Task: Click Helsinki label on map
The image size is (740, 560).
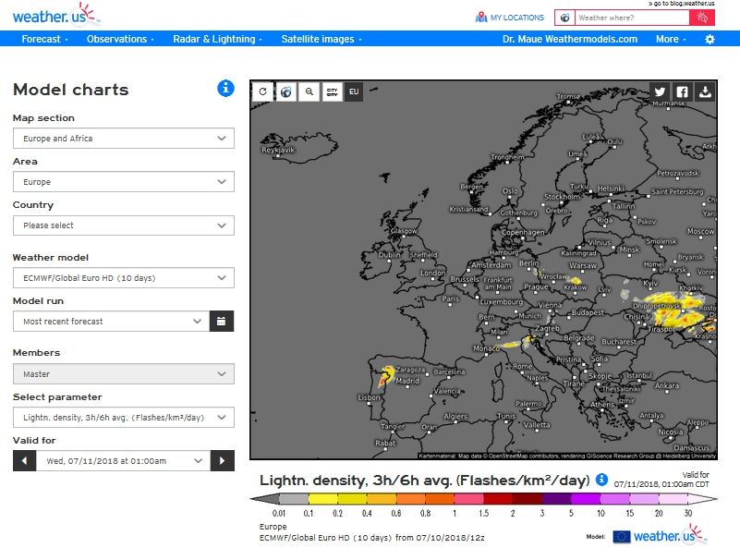Action: (611, 189)
